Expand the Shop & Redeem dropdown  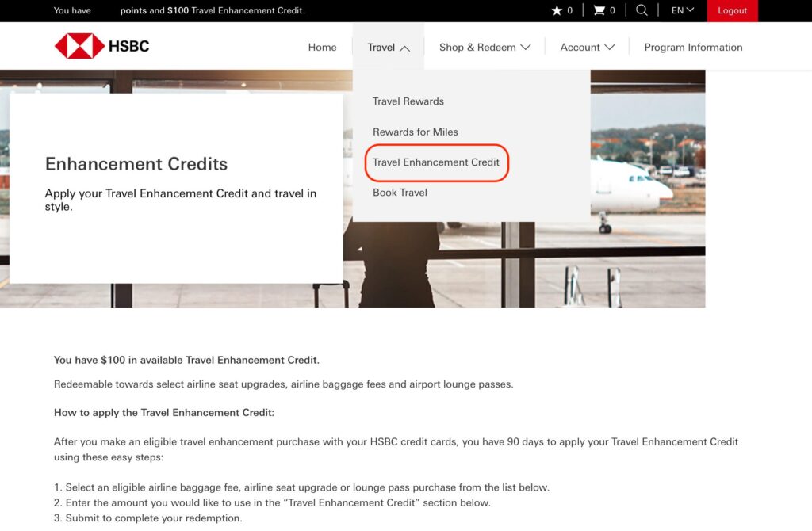(x=485, y=48)
